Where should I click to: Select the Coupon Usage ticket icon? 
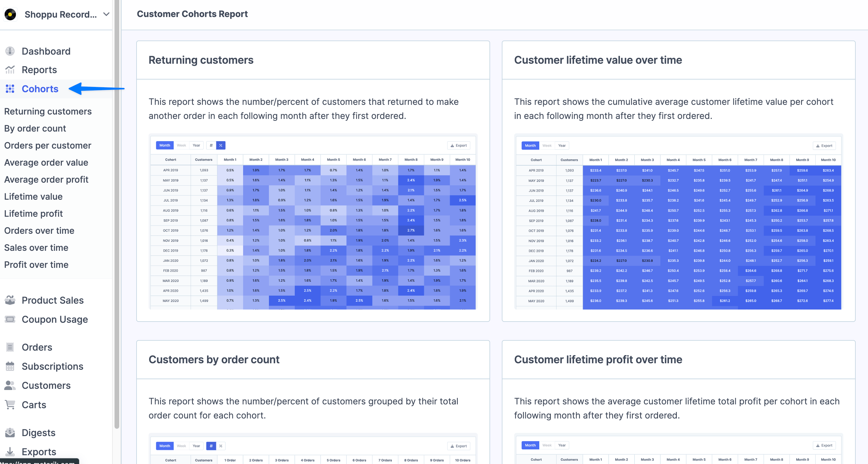pyautogui.click(x=10, y=319)
